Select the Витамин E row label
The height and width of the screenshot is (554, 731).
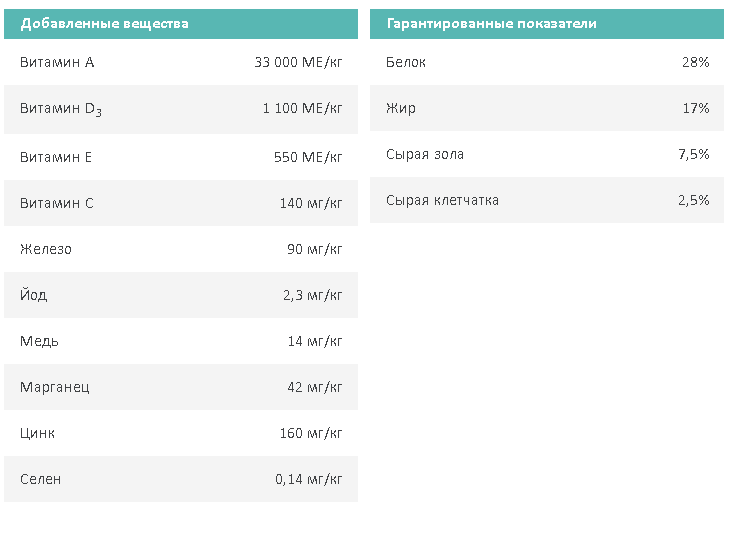click(56, 157)
